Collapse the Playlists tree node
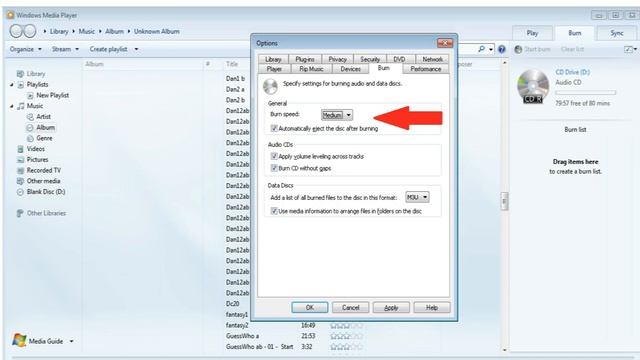Screen dimensions: 640x360 (11, 85)
